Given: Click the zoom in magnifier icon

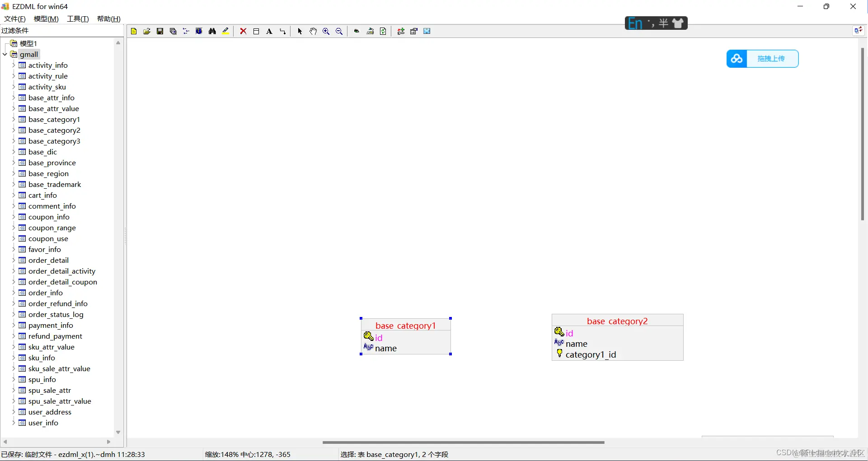Looking at the screenshot, I should click(326, 31).
